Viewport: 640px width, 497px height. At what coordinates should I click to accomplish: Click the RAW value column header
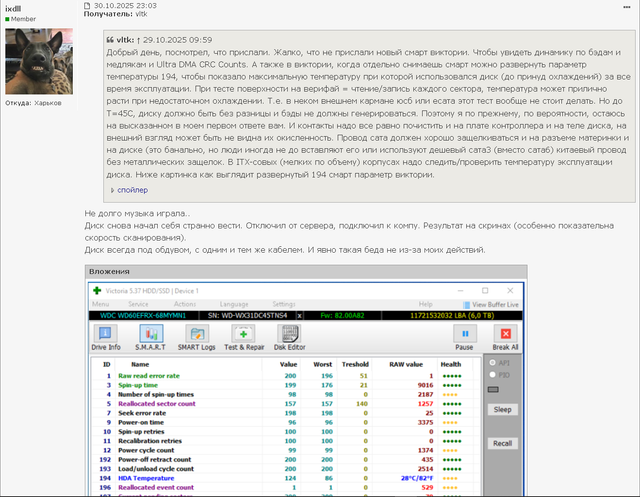click(406, 364)
